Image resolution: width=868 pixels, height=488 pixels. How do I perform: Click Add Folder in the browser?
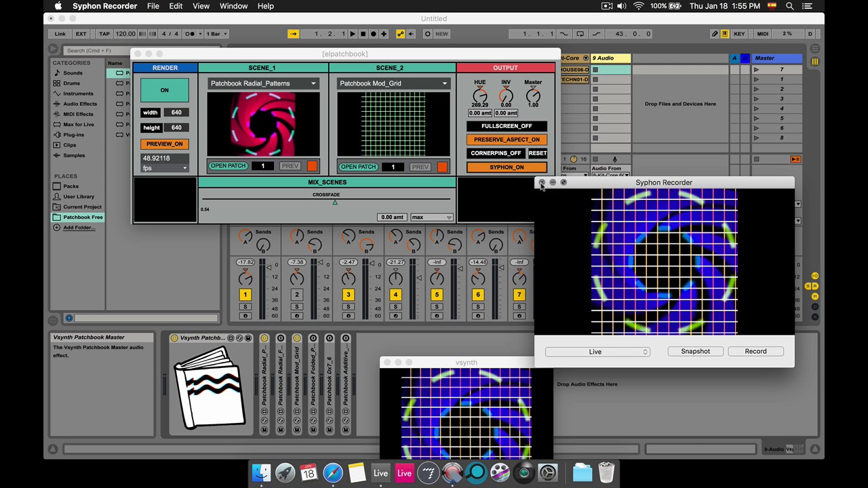[79, 228]
